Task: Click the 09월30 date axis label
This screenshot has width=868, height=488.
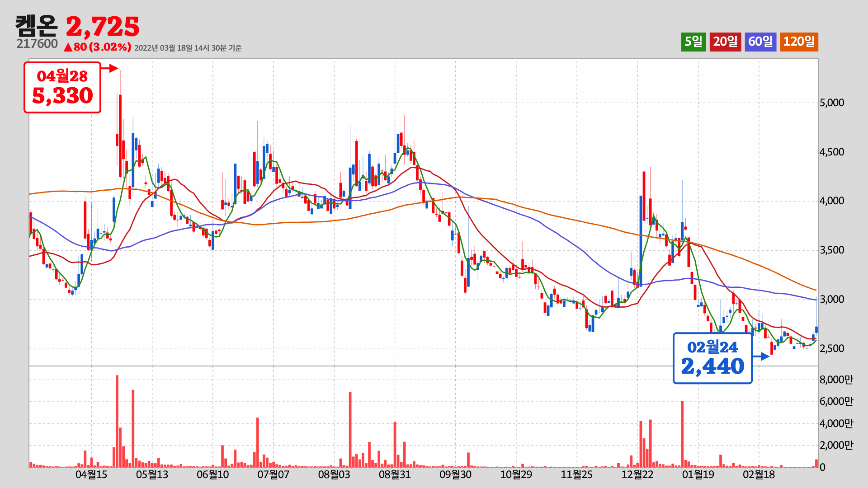Action: [456, 475]
